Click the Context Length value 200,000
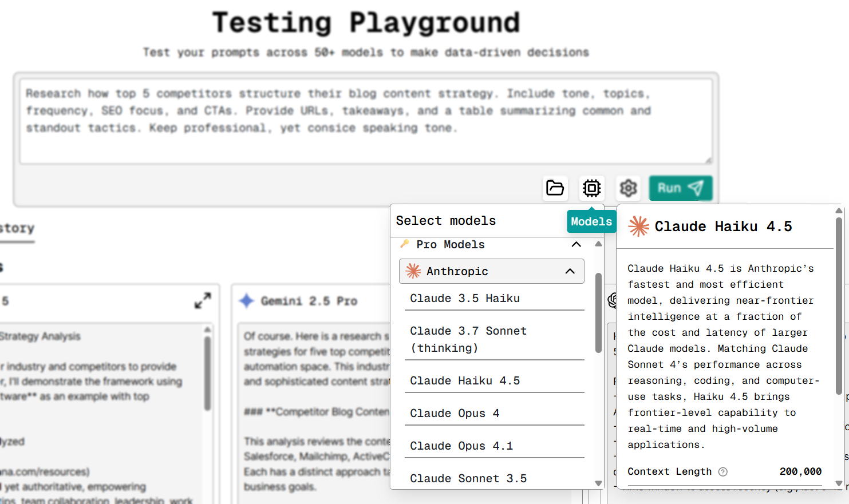 [800, 471]
